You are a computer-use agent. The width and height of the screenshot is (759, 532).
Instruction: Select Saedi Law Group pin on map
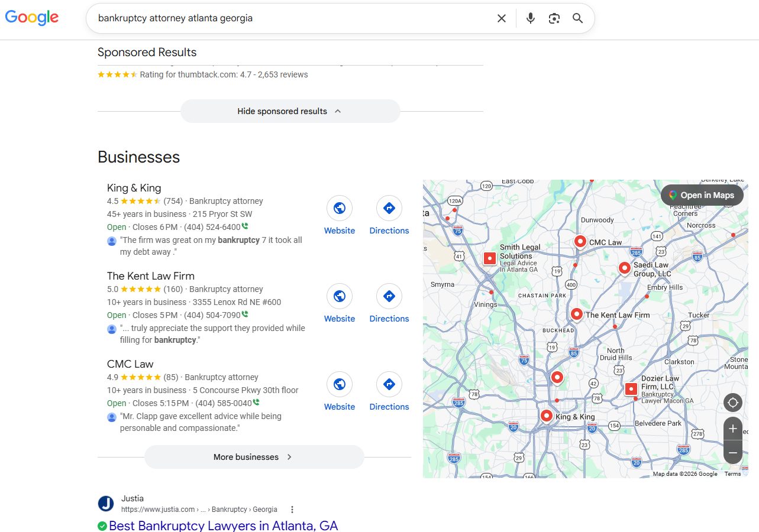624,268
